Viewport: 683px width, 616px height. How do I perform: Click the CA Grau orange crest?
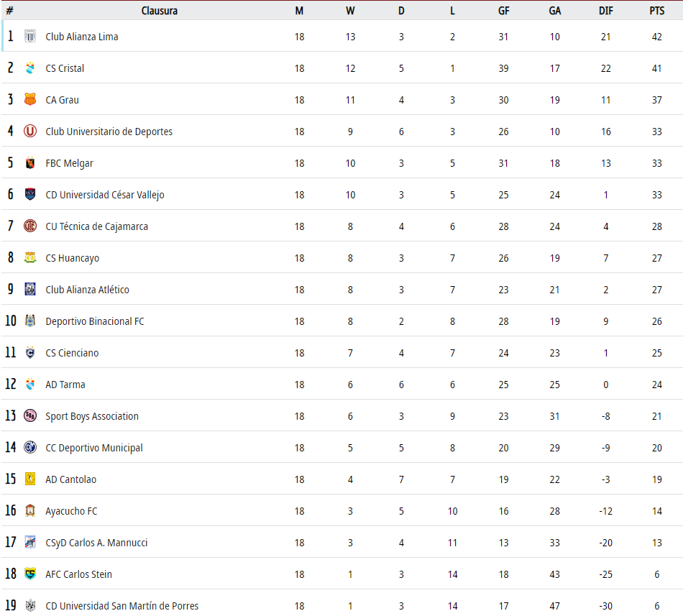coord(30,100)
